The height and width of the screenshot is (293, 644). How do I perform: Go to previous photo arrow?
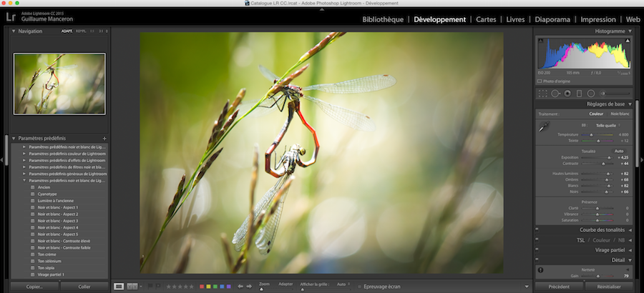240,287
